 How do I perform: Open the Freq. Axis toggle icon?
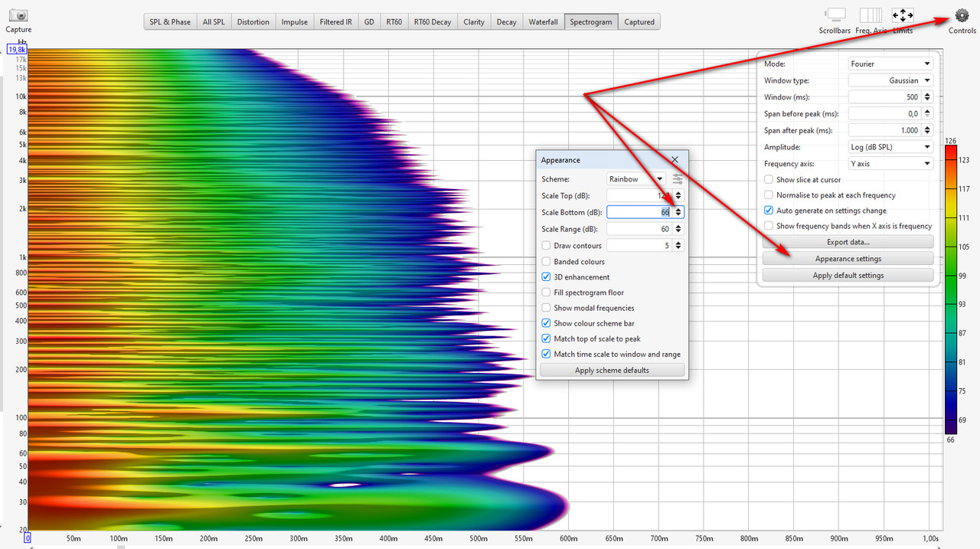[871, 15]
